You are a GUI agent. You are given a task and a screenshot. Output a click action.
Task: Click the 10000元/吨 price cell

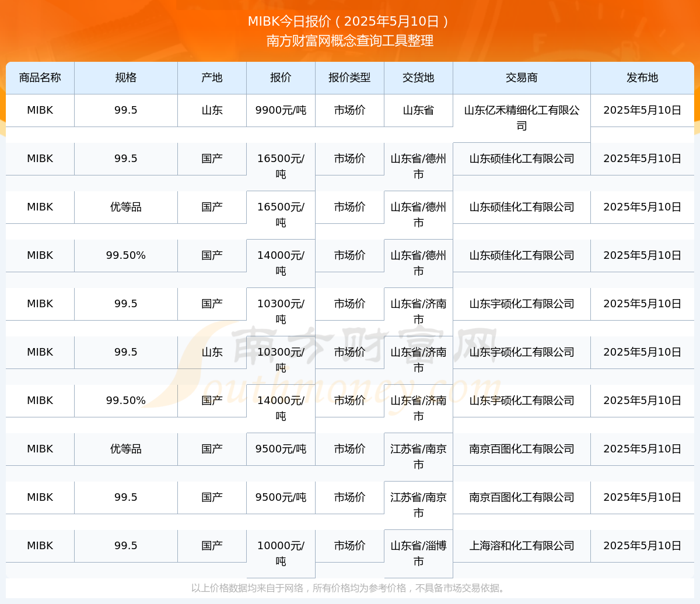[281, 553]
